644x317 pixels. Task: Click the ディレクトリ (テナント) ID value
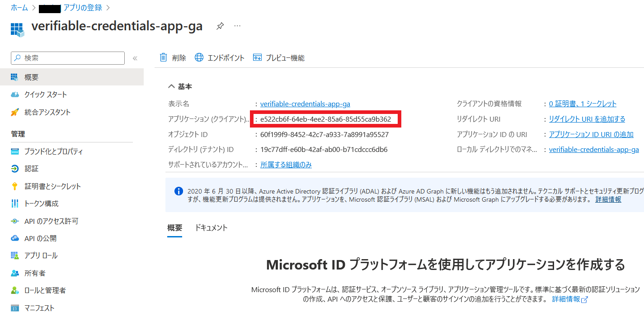[324, 150]
